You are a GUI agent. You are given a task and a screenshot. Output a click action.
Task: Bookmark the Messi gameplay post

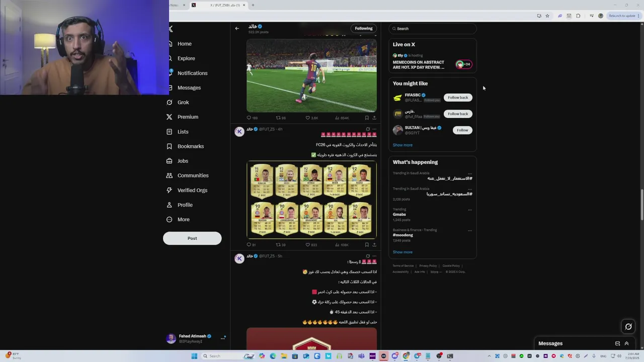pos(366,118)
